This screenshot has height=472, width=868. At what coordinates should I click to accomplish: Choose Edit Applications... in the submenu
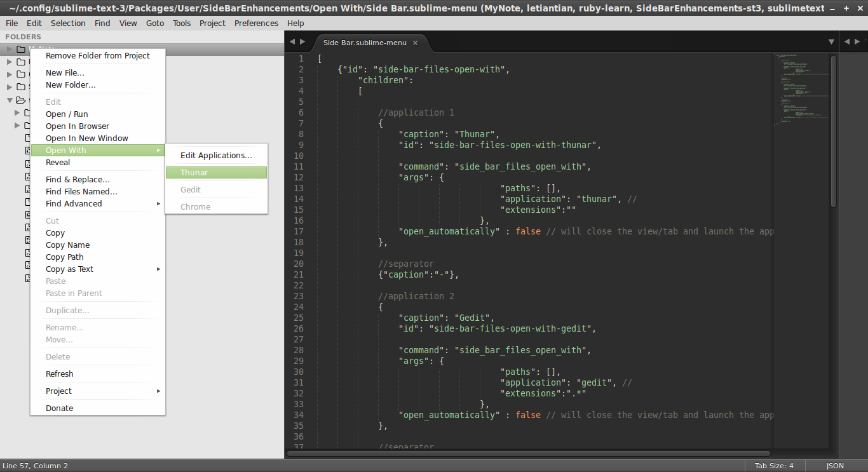point(216,156)
